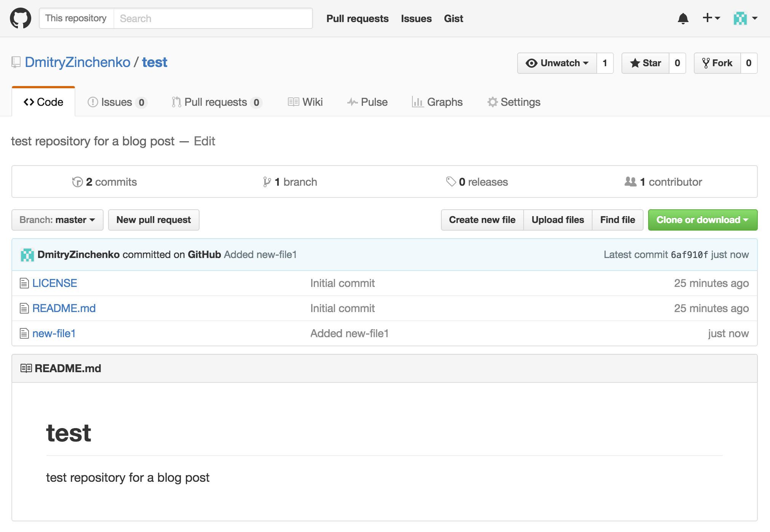Click the book icon beside README.md header
This screenshot has width=770, height=532.
[26, 368]
